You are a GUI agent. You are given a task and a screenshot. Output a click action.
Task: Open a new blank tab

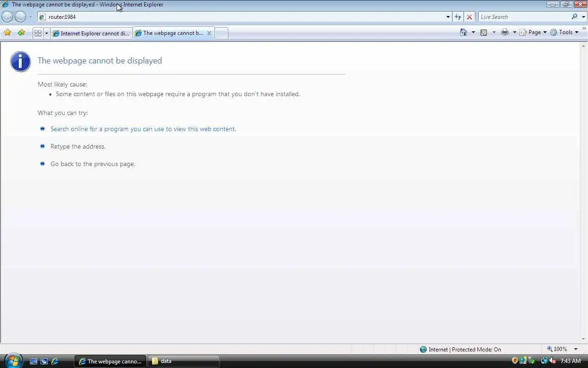point(221,33)
